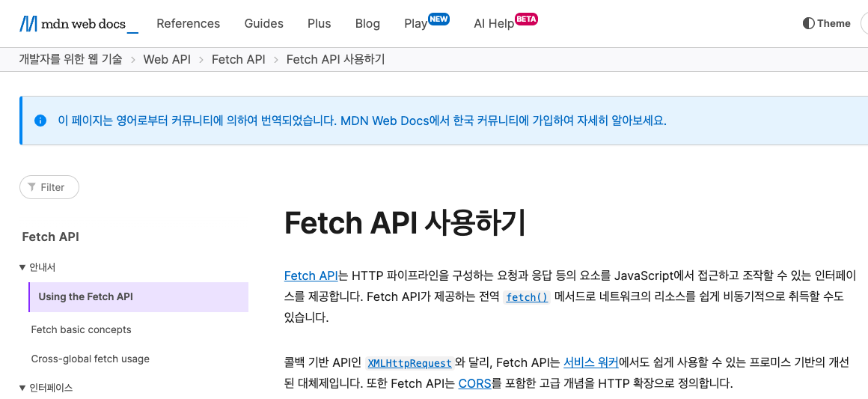Click the MDN Web Docs logo
This screenshot has height=399, width=868.
(x=79, y=23)
